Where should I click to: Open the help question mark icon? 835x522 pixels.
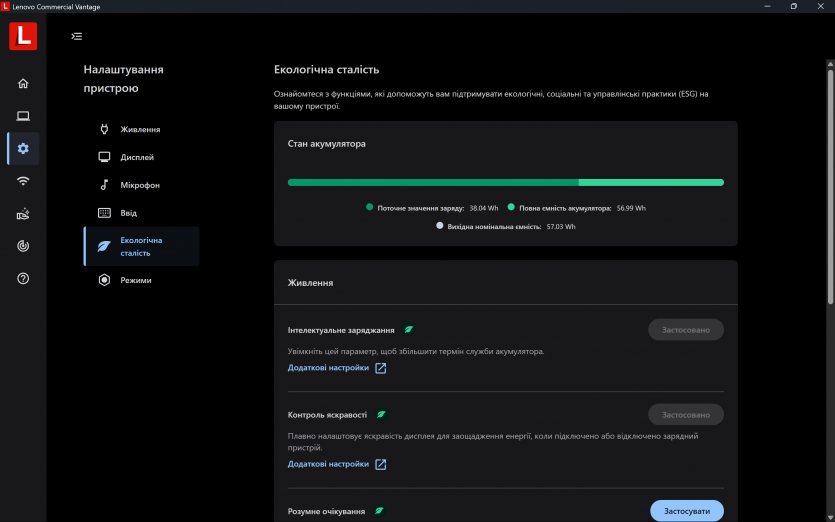(23, 278)
